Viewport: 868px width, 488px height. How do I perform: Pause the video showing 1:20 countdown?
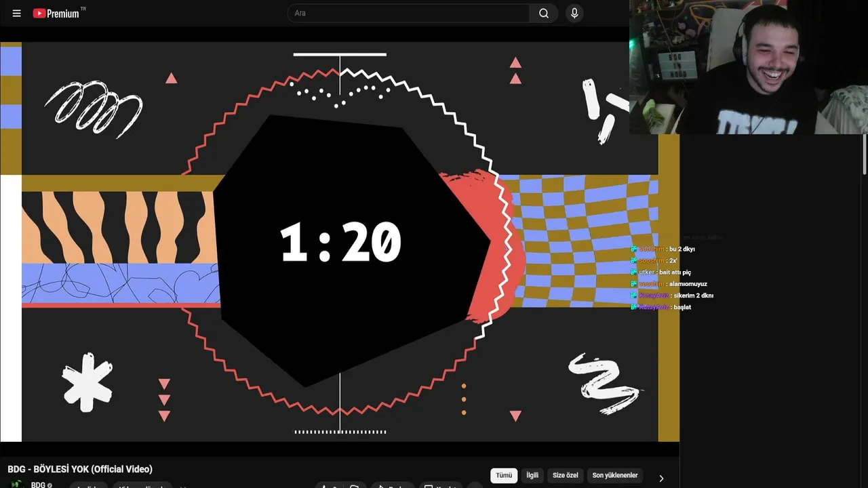pyautogui.click(x=339, y=242)
